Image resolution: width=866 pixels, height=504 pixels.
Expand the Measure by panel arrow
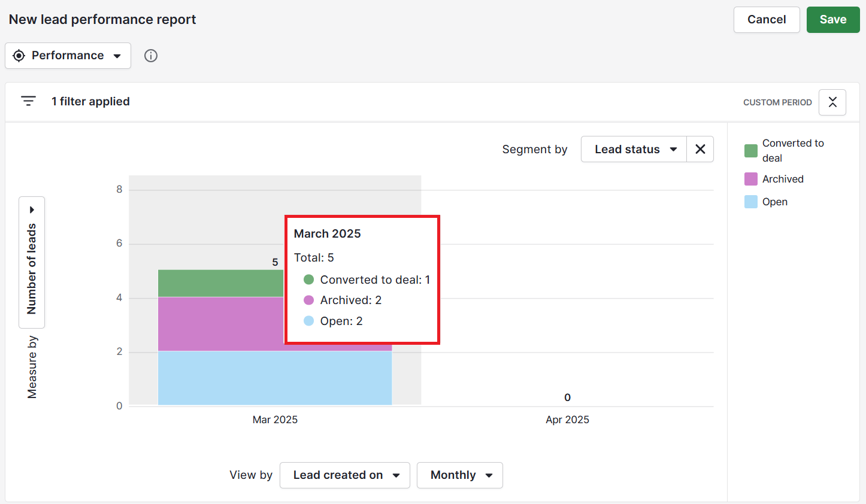[32, 209]
